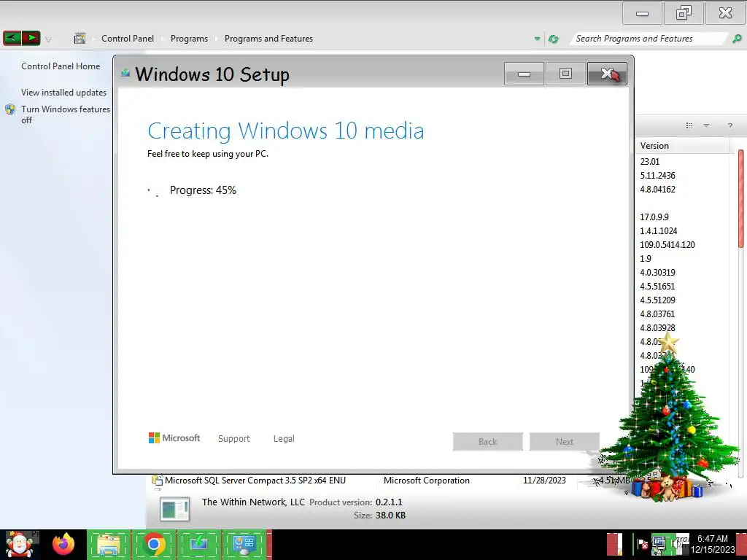Minimize the Windows 10 Setup dialog

(524, 74)
